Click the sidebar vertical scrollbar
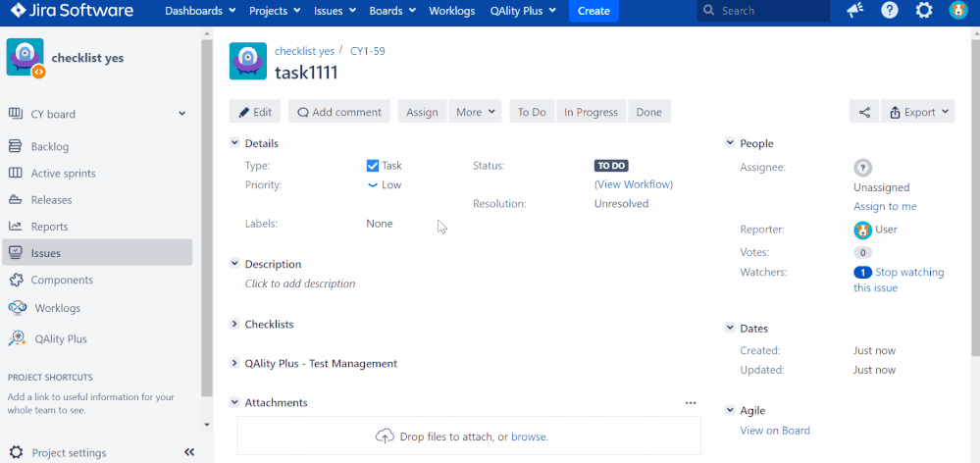 coord(208,219)
